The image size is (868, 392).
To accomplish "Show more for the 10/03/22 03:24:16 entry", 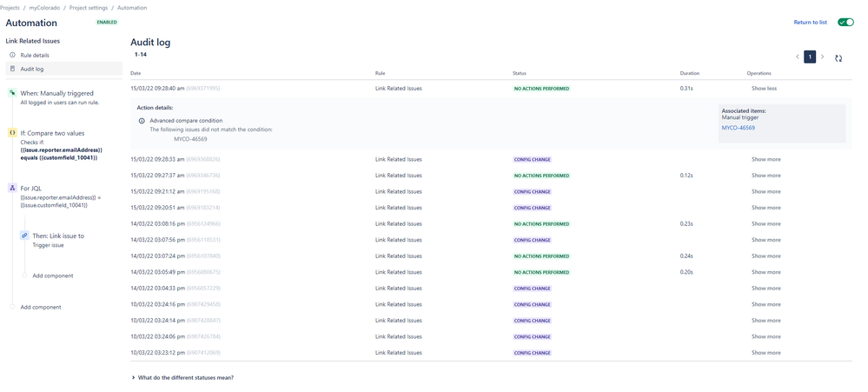I will click(766, 304).
